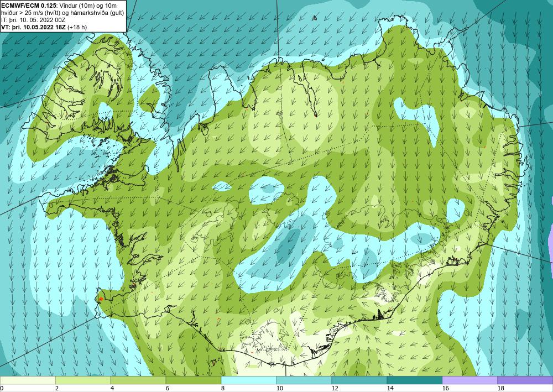Viewport: 553px width, 392px height.
Task: Click the legend scale label "2"
Action: [57, 389]
